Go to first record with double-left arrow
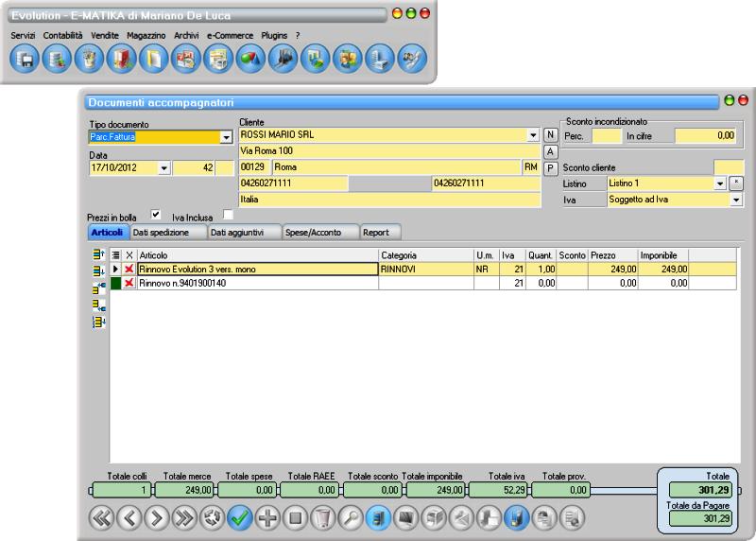This screenshot has width=756, height=541. pos(102,518)
